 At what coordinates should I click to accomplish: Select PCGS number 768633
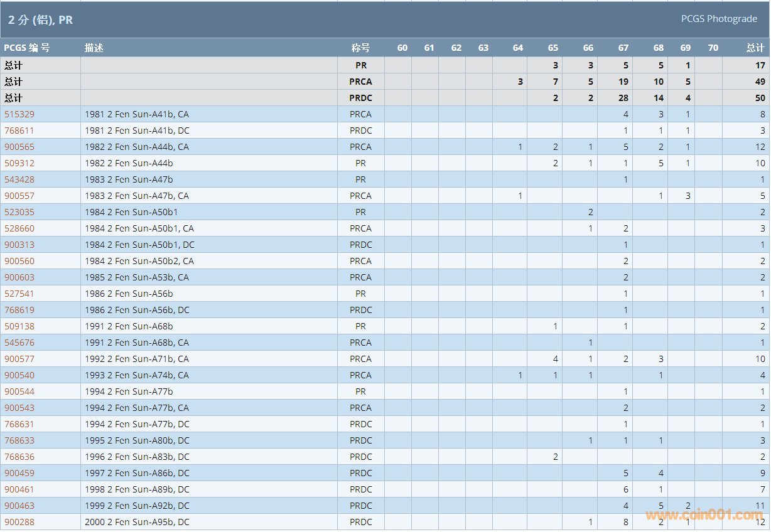(19, 440)
